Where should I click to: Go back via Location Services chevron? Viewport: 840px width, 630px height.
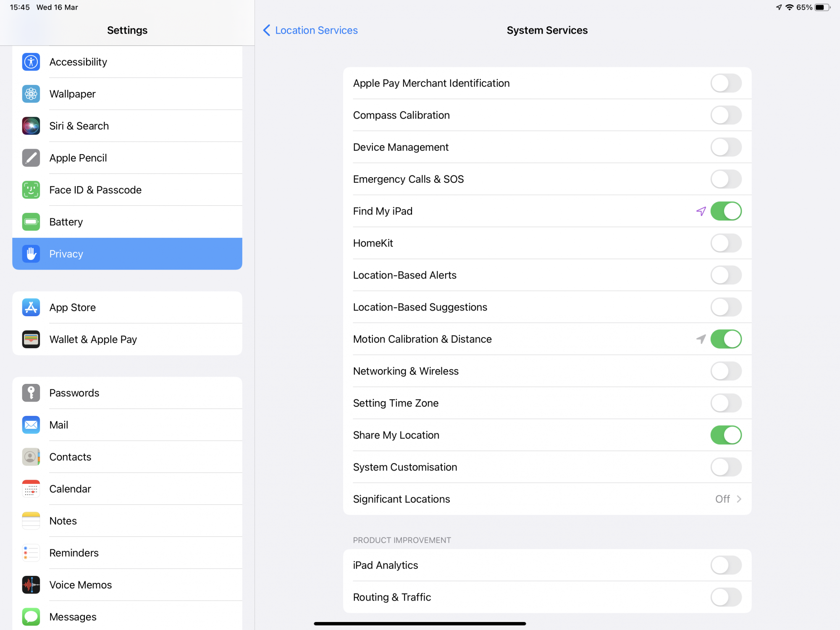coord(267,30)
